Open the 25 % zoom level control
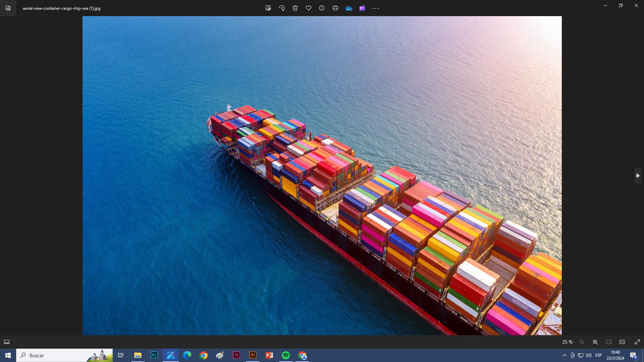Viewport: 644px width, 362px height. [567, 342]
